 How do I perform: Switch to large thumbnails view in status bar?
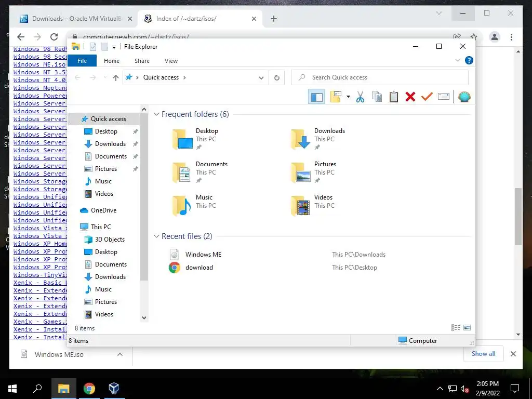[x=467, y=328]
